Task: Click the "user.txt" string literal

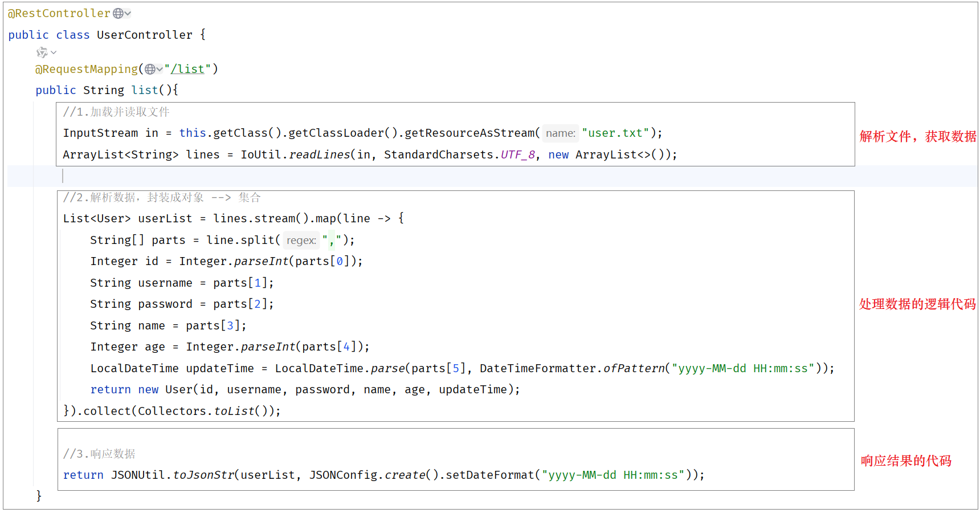Action: pos(615,133)
